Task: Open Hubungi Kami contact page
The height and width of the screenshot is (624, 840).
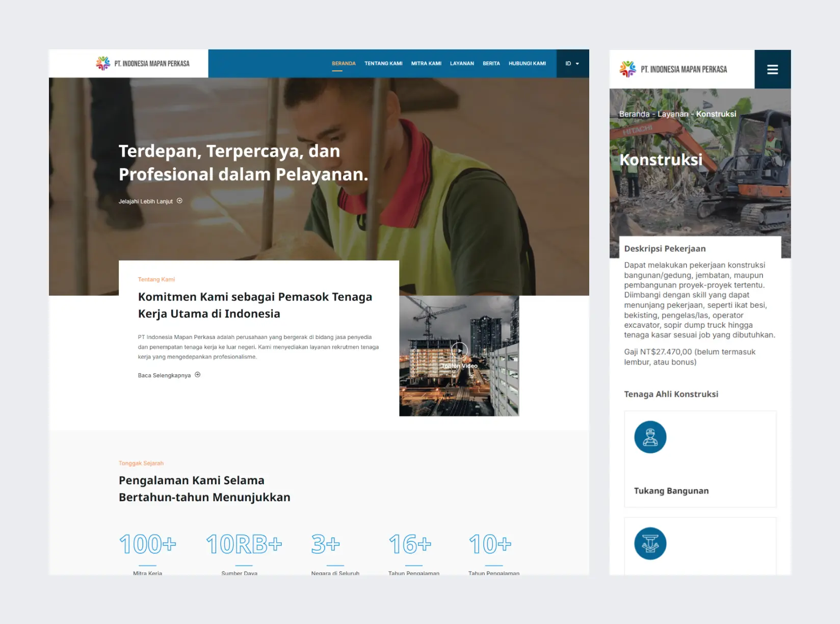Action: (x=527, y=64)
